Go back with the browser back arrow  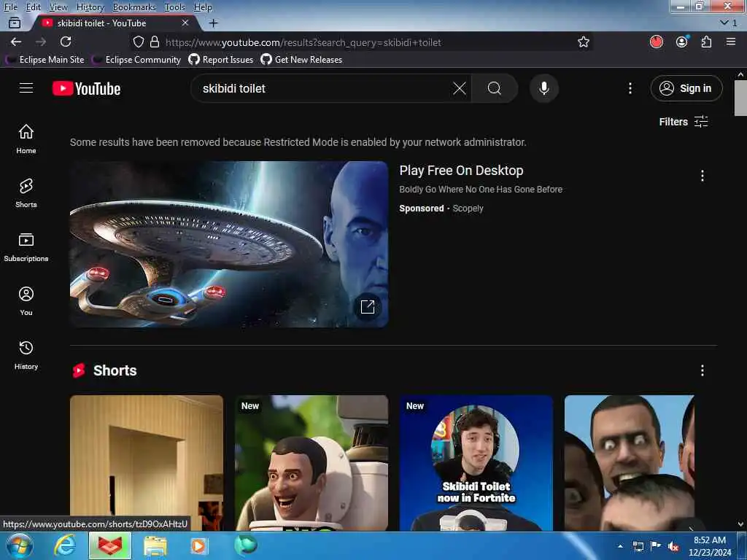16,42
